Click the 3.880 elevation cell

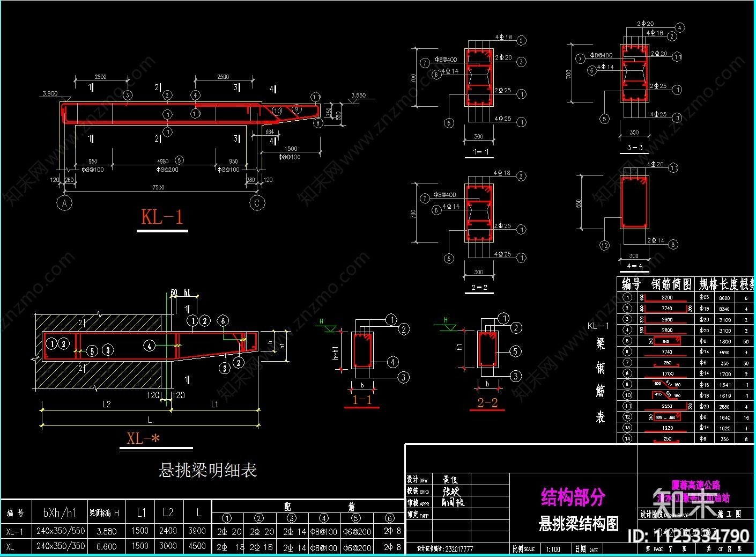(106, 531)
